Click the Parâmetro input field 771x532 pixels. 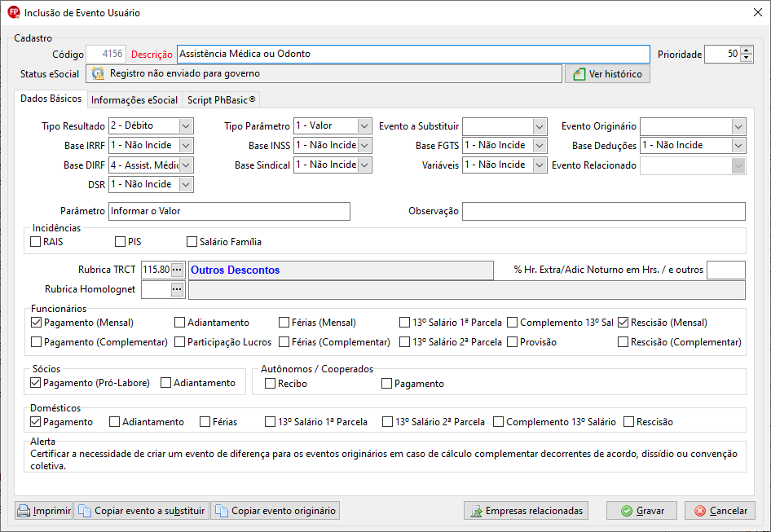click(229, 212)
